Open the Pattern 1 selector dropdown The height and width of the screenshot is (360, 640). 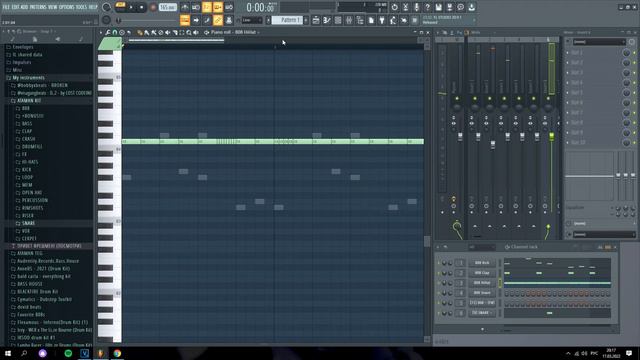click(287, 20)
